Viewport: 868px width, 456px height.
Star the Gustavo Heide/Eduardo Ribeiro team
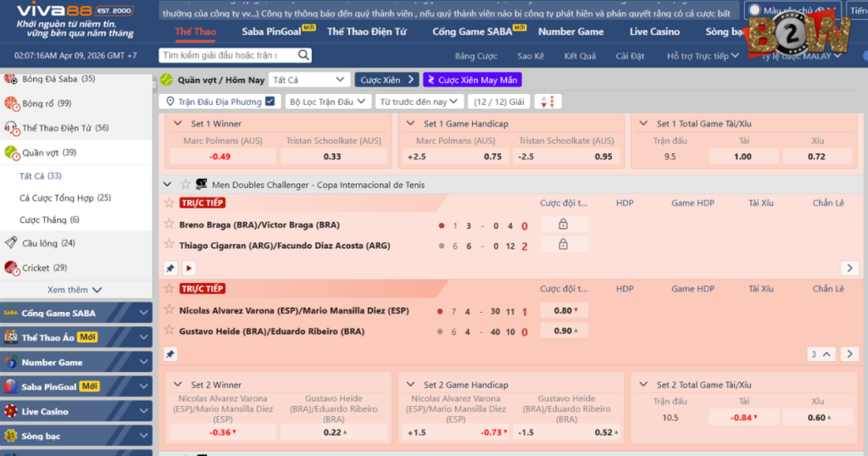(170, 331)
